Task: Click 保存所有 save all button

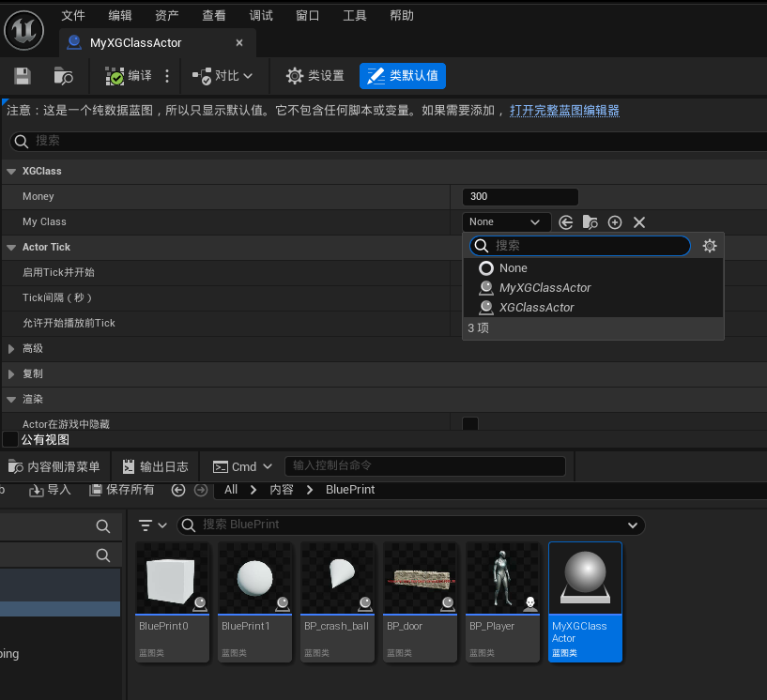Action: click(x=122, y=490)
